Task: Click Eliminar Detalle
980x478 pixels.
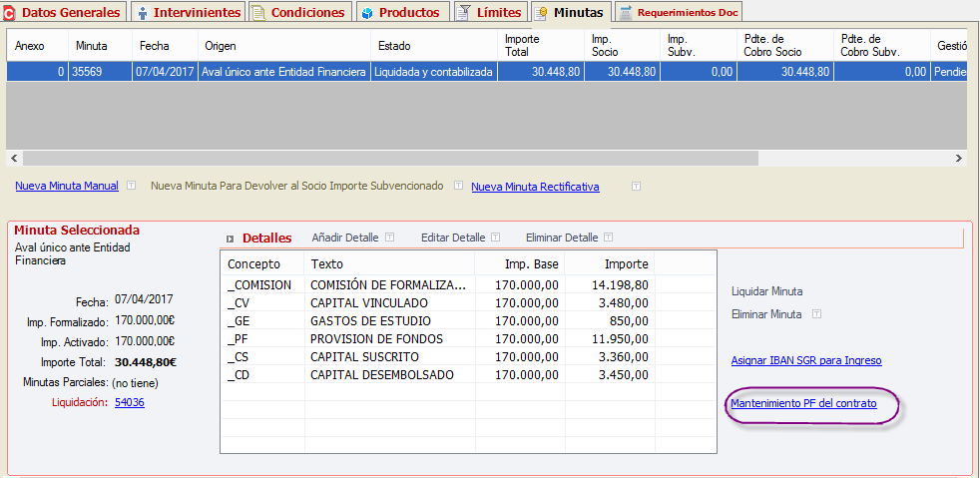Action: coord(562,238)
